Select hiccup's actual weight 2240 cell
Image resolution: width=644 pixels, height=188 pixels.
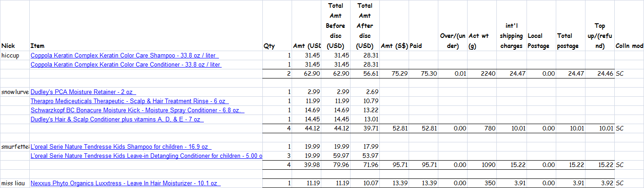coord(482,73)
